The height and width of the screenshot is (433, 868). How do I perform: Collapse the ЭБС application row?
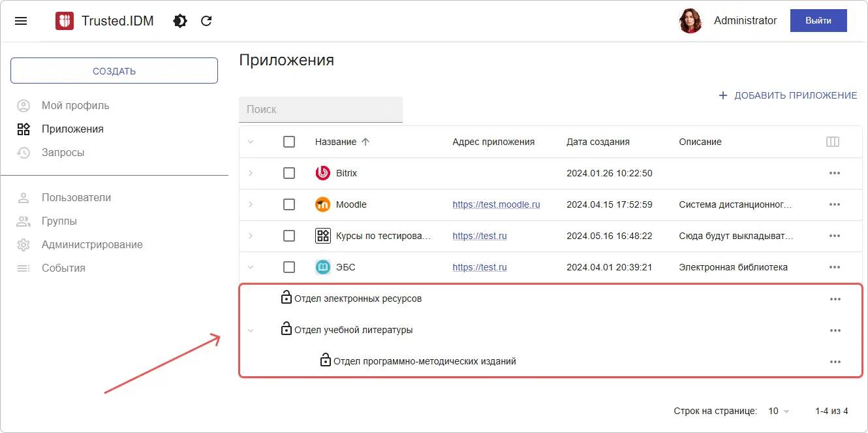pos(251,266)
